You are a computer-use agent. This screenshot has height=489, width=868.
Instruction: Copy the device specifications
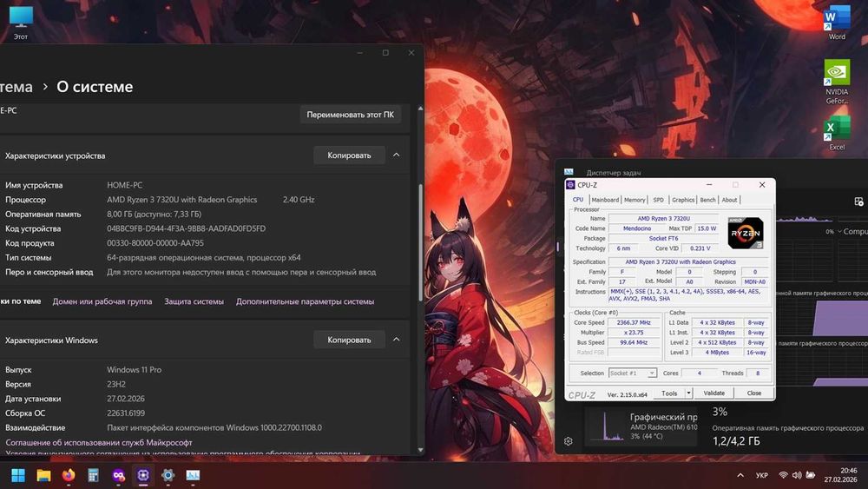[x=349, y=155]
